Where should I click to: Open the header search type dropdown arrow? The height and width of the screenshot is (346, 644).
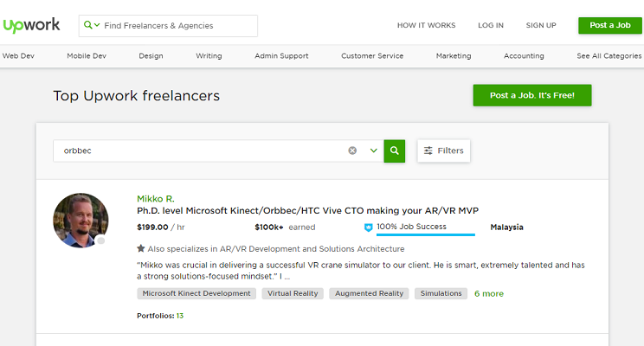tap(97, 25)
